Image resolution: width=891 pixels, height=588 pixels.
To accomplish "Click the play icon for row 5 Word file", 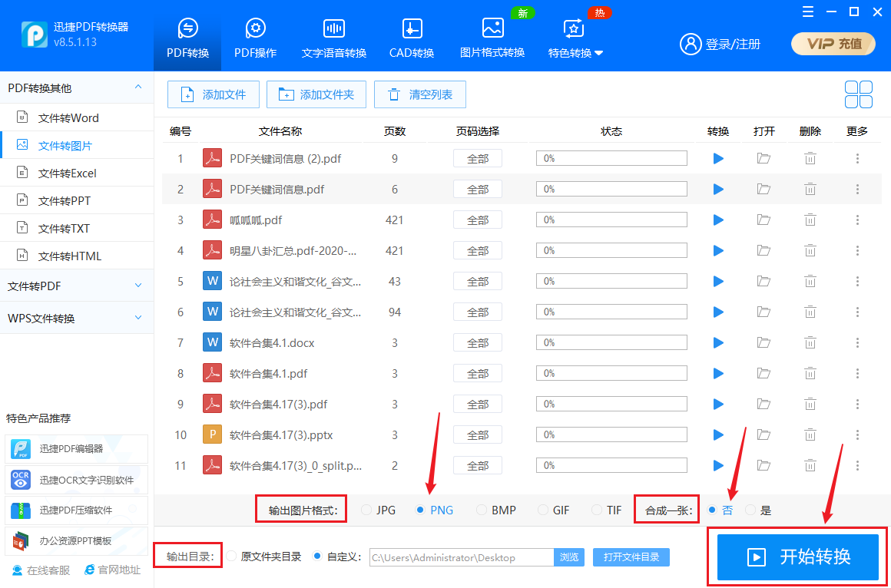I will (x=718, y=281).
